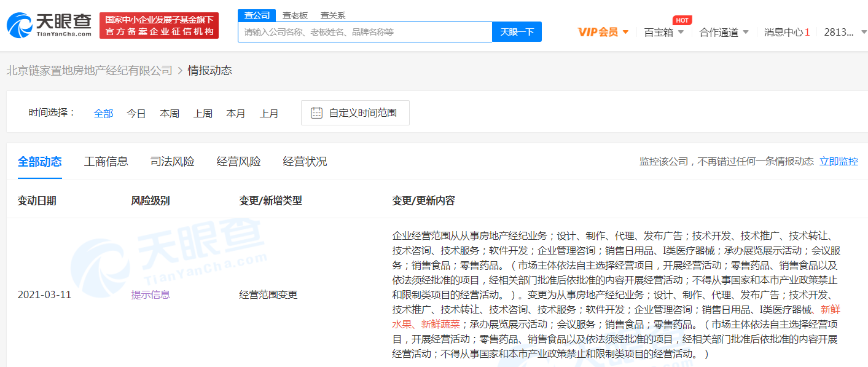The image size is (868, 367).
Task: Filter by 本月 time range
Action: 236,113
